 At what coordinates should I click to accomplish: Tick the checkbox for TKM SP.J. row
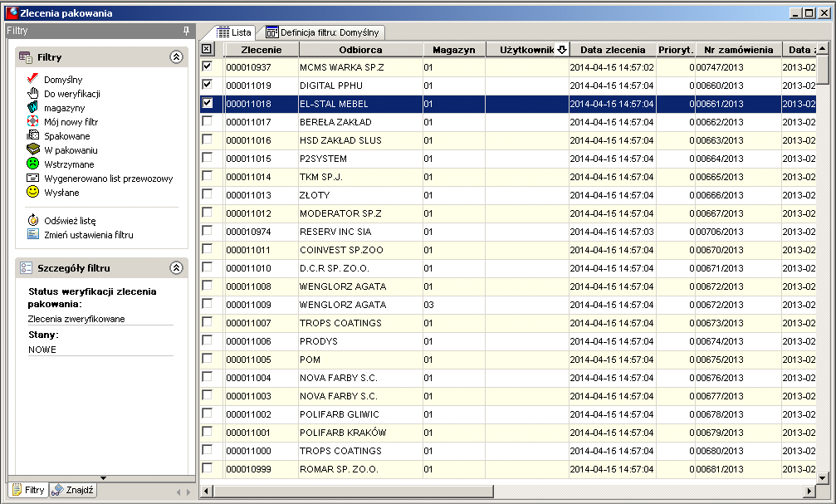click(208, 175)
